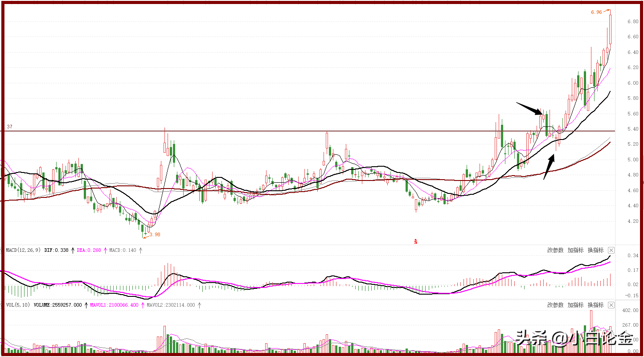The height and width of the screenshot is (357, 644).
Task: Select the upward-pointing black arrow annotation
Action: [549, 167]
